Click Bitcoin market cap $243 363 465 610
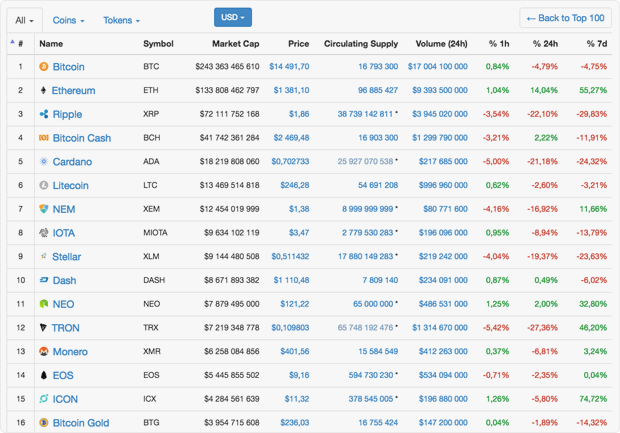Screen dimensions: 620x433 (x=227, y=66)
